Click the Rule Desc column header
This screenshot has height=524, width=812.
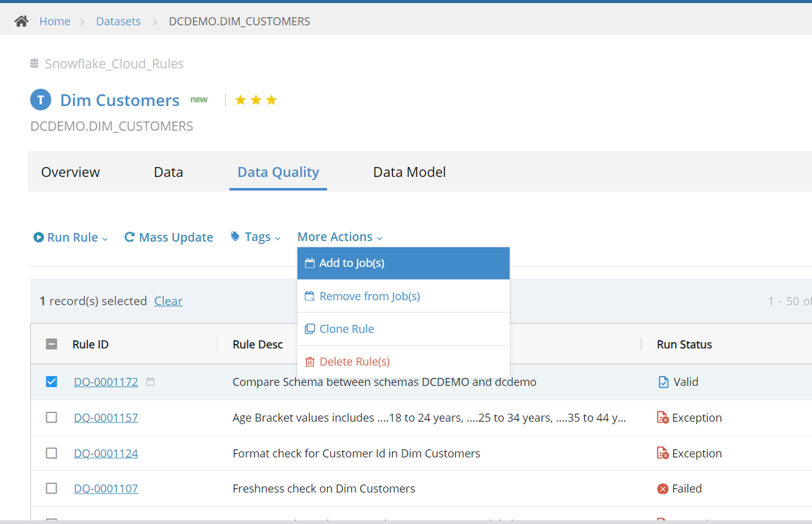pyautogui.click(x=258, y=345)
